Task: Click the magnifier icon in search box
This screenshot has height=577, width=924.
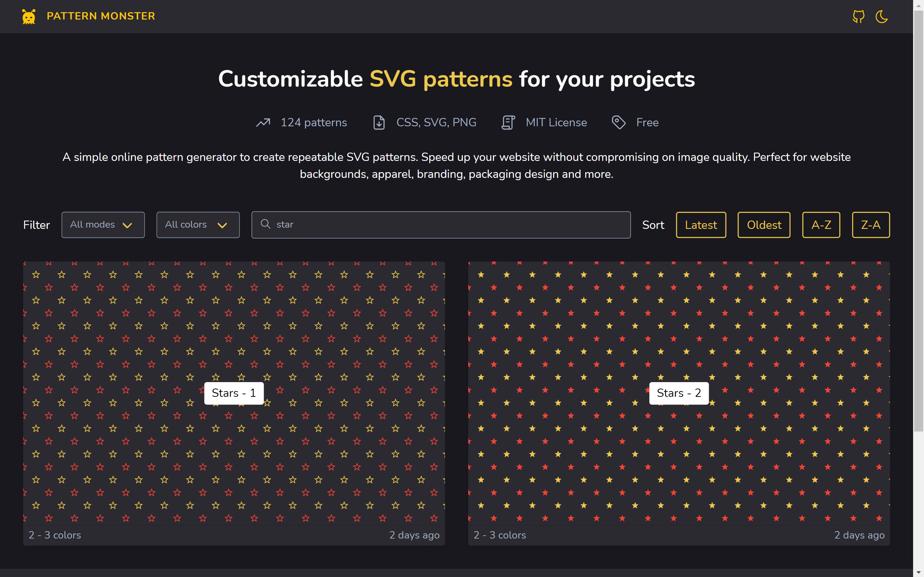Action: point(265,224)
